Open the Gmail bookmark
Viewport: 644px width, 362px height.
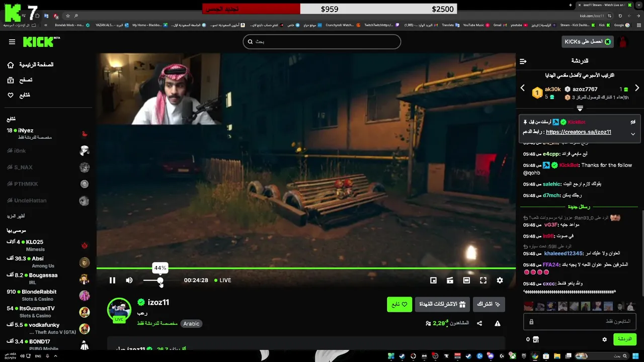[500, 25]
